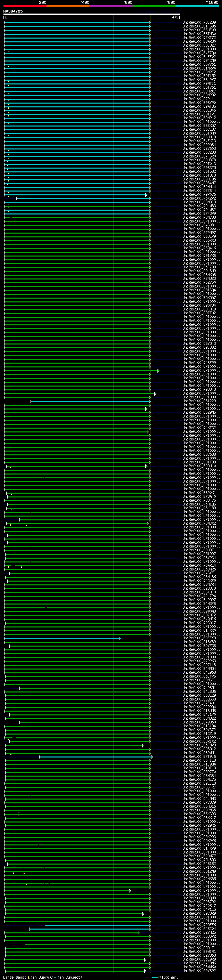Click the cyan ~100% identity legend segment
This screenshot has width=222, height=980.
(x=197, y=6)
